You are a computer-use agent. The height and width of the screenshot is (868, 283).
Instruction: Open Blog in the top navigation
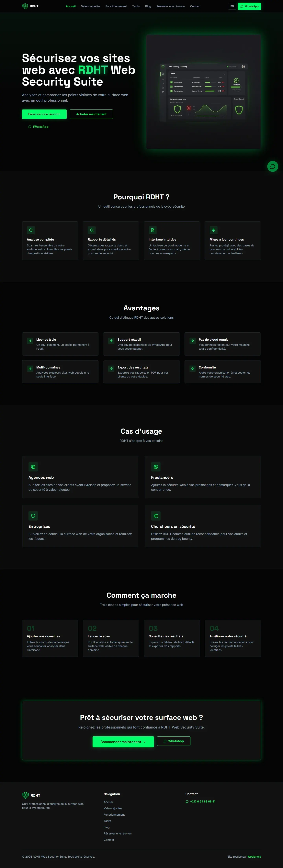(148, 6)
